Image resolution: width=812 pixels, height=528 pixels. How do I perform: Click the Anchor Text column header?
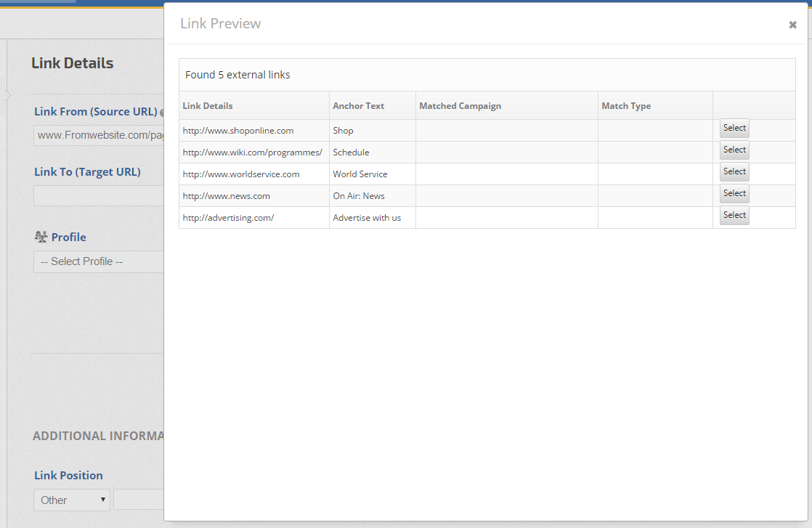click(x=358, y=106)
